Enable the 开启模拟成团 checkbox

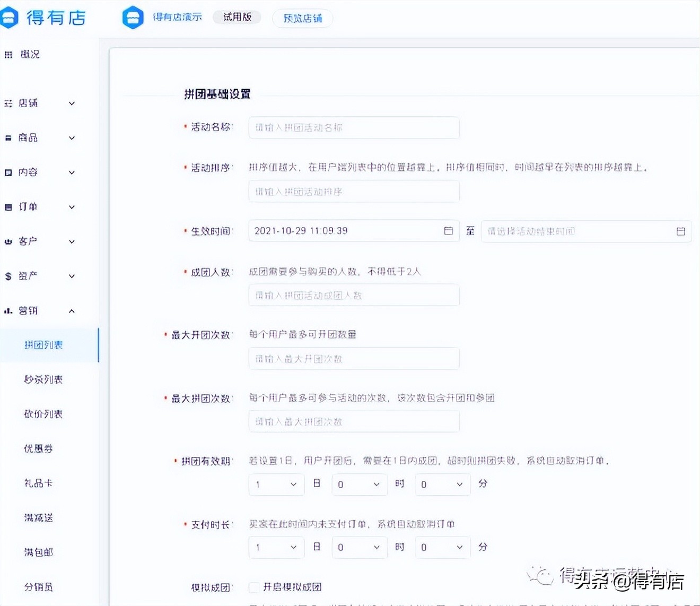254,587
